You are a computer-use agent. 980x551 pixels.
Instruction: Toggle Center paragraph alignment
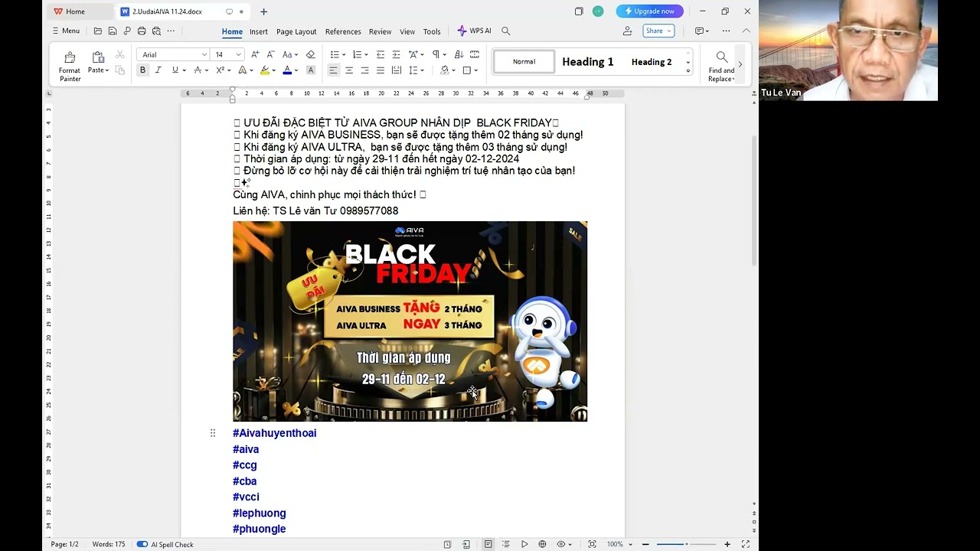tap(349, 70)
